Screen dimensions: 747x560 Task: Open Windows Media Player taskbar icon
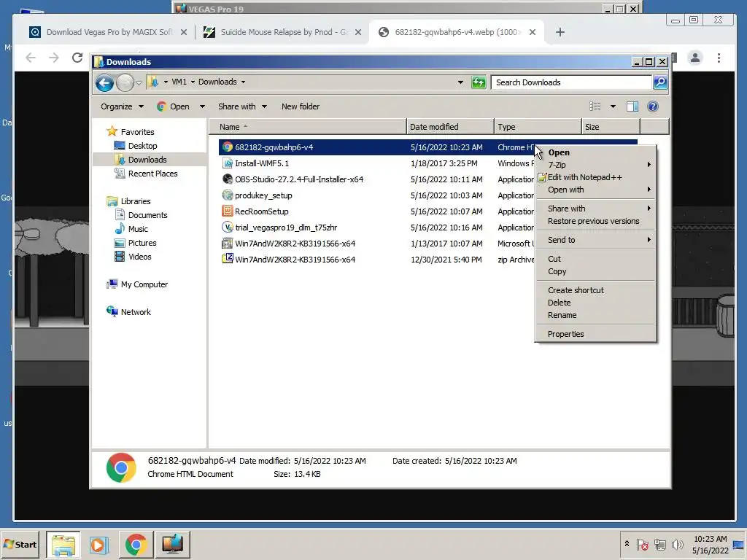99,544
